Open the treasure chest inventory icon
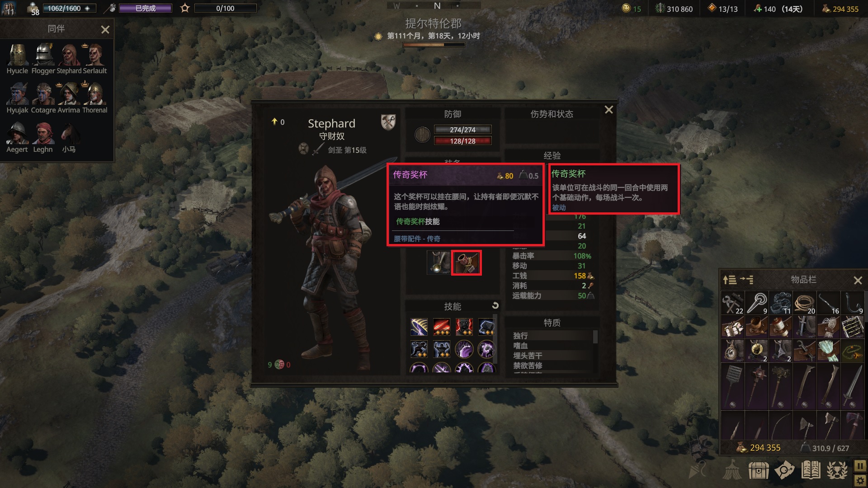Image resolution: width=868 pixels, height=488 pixels. (759, 470)
